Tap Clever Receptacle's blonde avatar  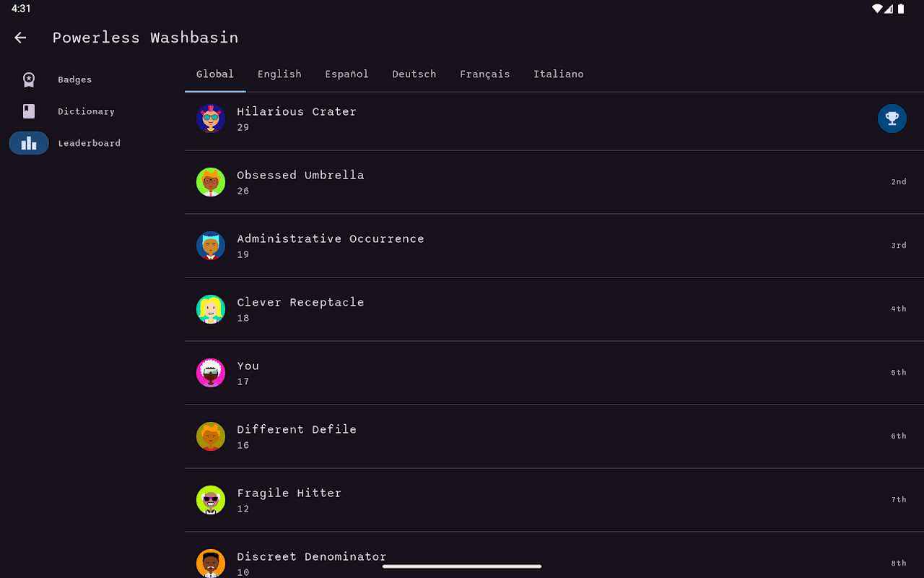click(x=211, y=309)
